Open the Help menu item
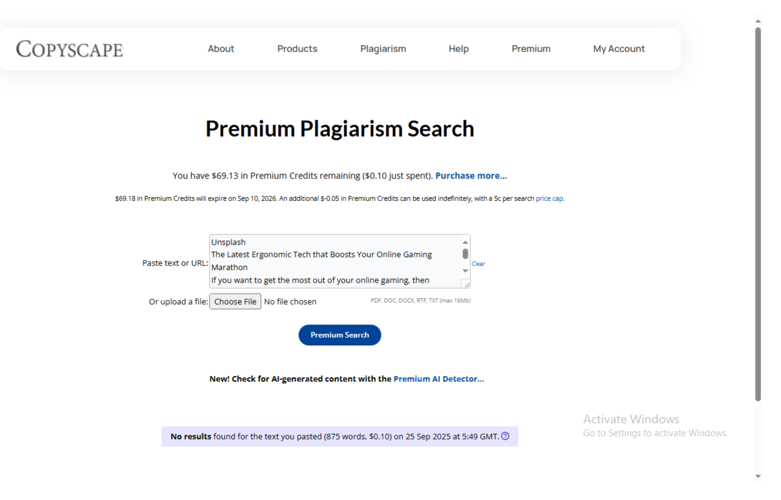The height and width of the screenshot is (500, 781). [x=458, y=49]
